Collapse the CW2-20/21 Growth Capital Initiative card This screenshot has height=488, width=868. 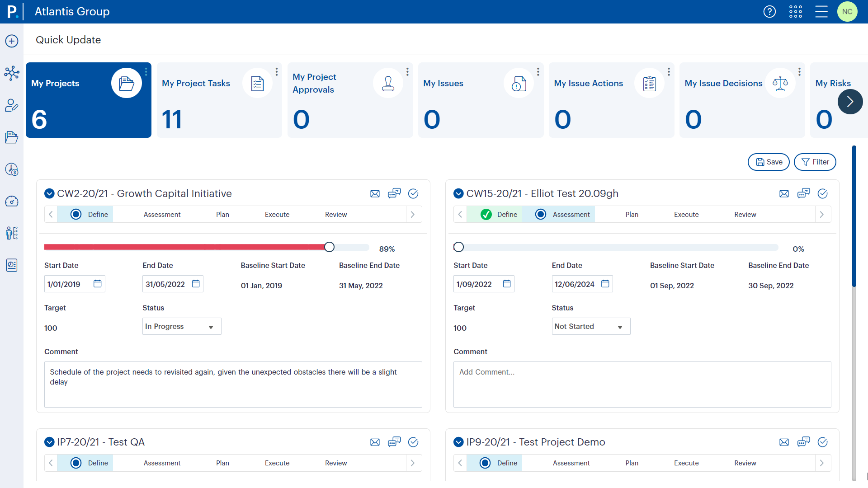tap(49, 194)
